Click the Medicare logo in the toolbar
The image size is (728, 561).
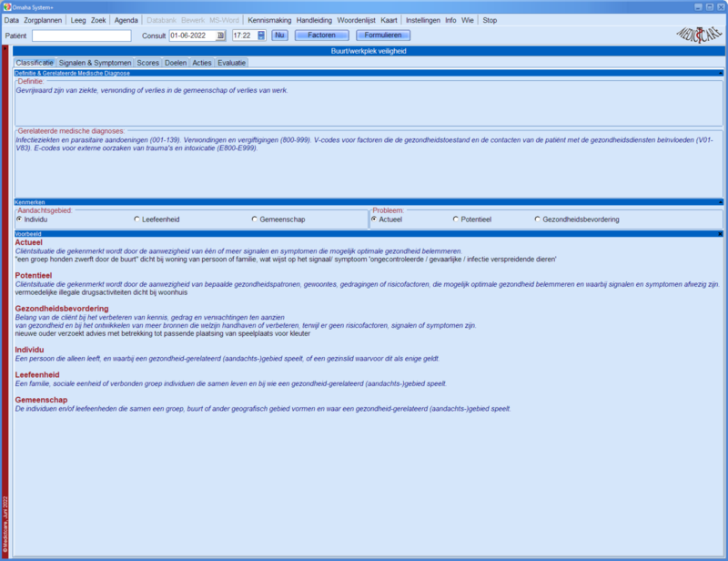pos(696,35)
